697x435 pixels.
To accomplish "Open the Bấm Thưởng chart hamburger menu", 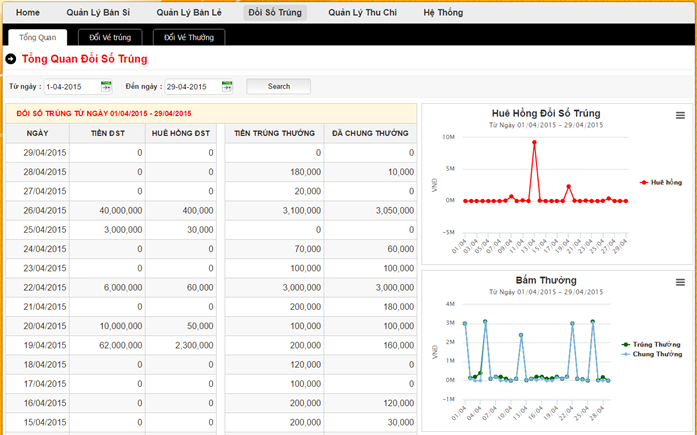I will (680, 282).
